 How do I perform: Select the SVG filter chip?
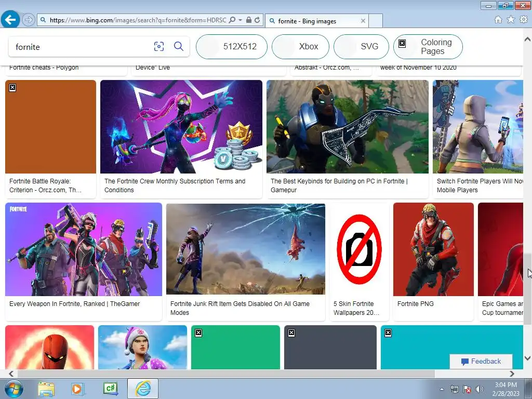click(361, 46)
